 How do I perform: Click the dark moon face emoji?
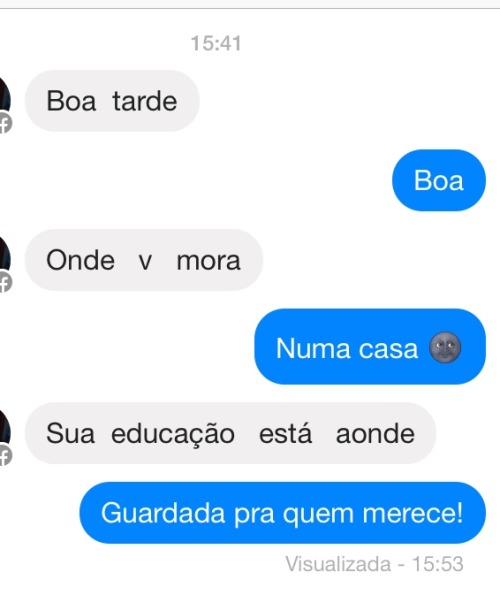(445, 348)
